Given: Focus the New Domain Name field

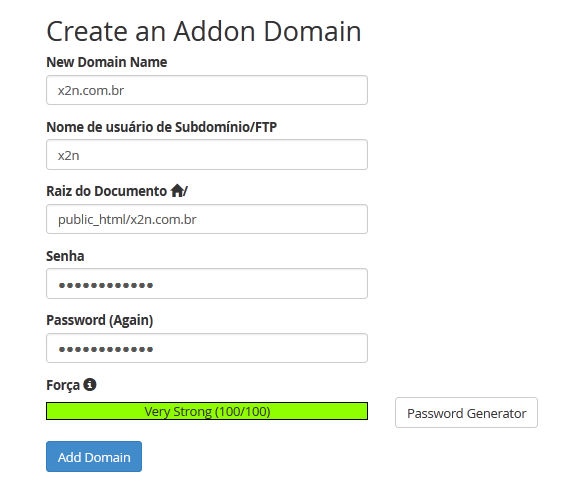Looking at the screenshot, I should pyautogui.click(x=207, y=90).
